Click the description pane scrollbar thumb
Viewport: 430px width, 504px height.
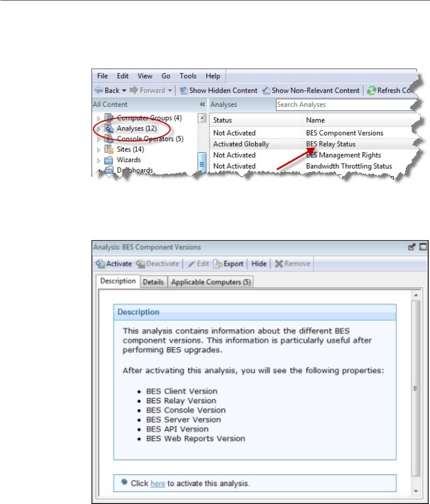(x=416, y=388)
